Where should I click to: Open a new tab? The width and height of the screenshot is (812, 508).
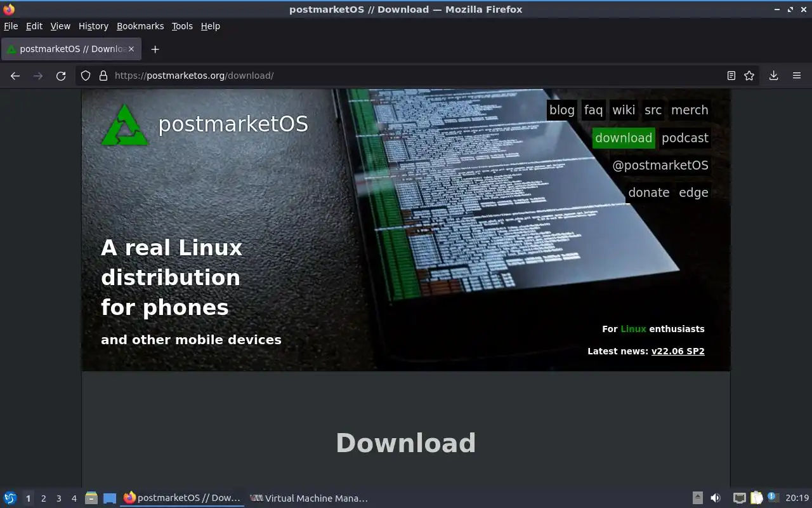click(155, 49)
